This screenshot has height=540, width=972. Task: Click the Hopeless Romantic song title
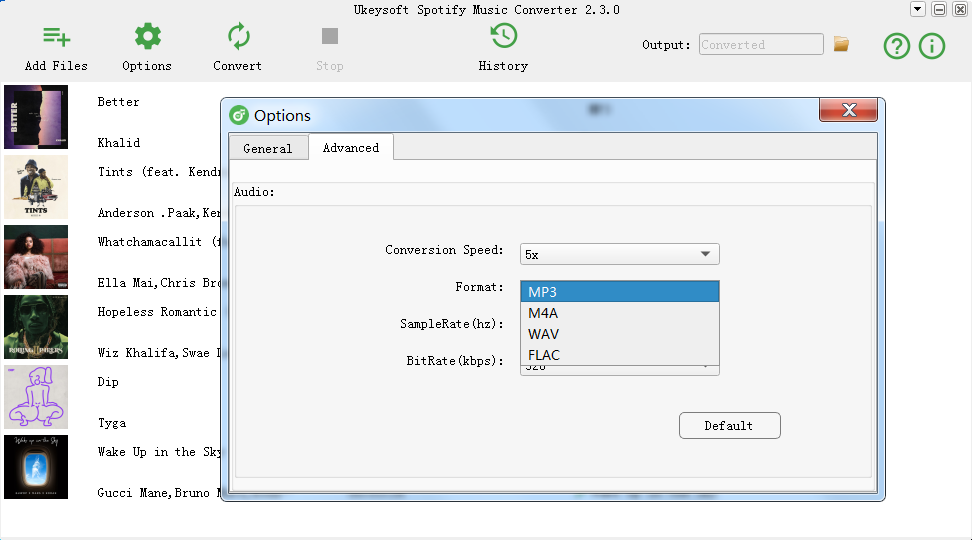[x=157, y=312]
